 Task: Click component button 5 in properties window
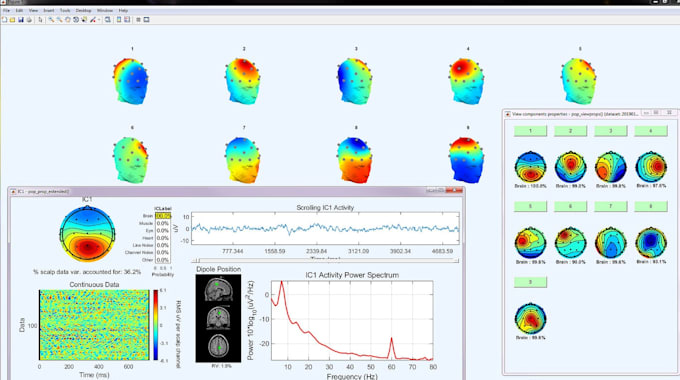pyautogui.click(x=530, y=206)
